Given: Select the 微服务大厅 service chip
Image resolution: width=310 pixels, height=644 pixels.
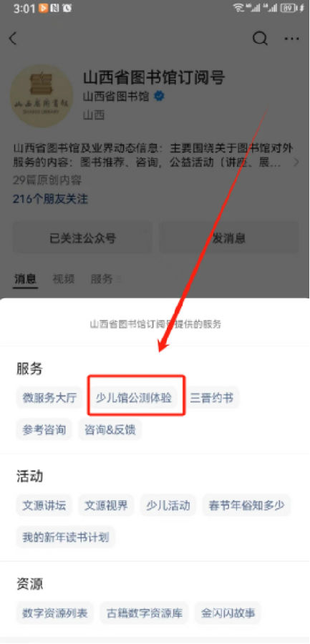Looking at the screenshot, I should (x=49, y=398).
